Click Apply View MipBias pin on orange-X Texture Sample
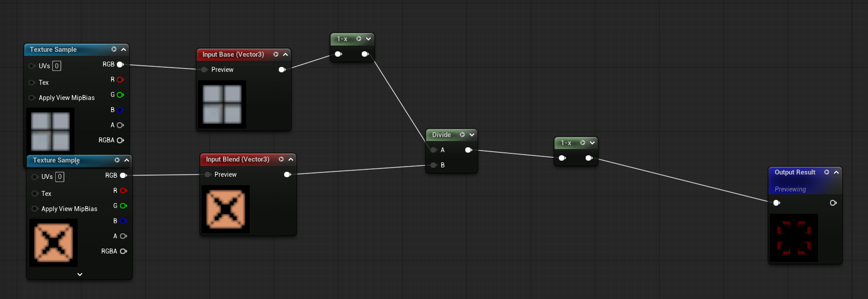 [34, 209]
